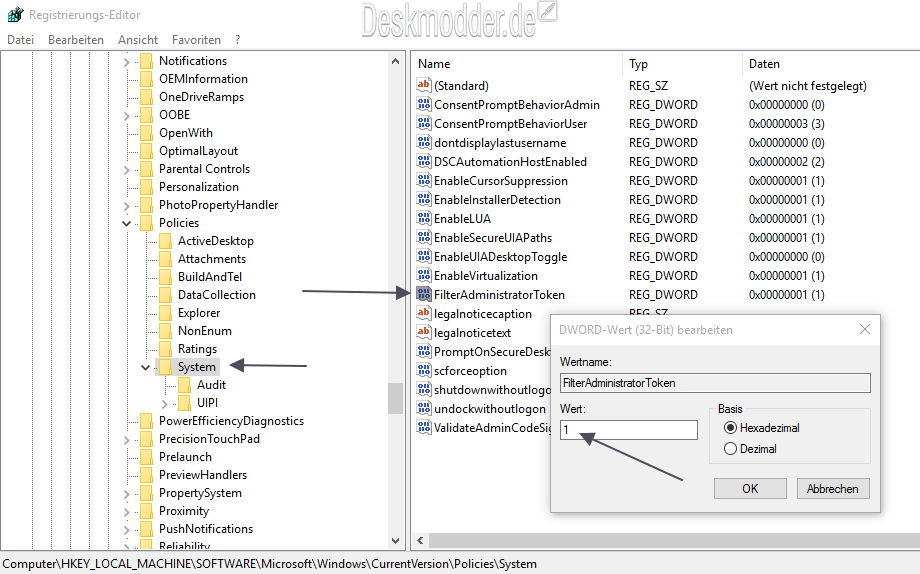Expand the Notifications tree node
Viewport: 920px width, 574px height.
click(127, 62)
